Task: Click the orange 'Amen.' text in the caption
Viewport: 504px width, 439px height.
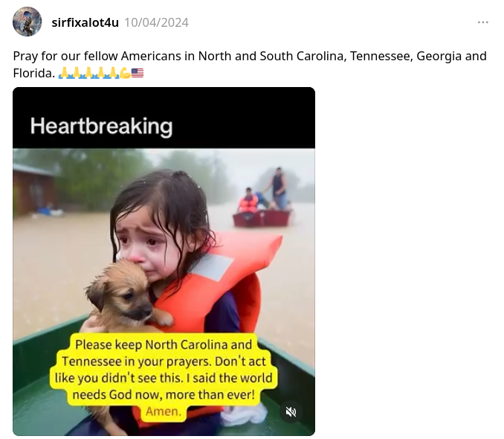Action: pyautogui.click(x=164, y=411)
